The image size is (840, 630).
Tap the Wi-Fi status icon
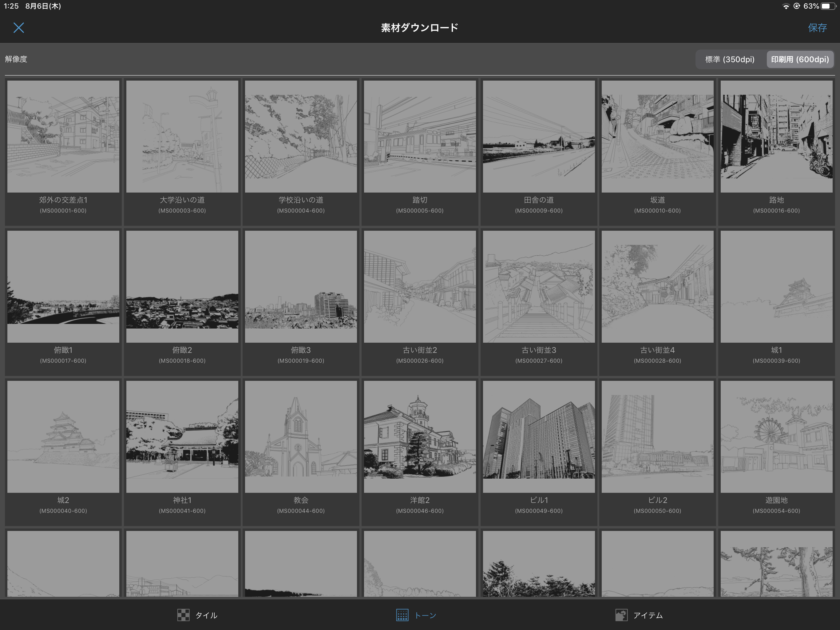(786, 6)
